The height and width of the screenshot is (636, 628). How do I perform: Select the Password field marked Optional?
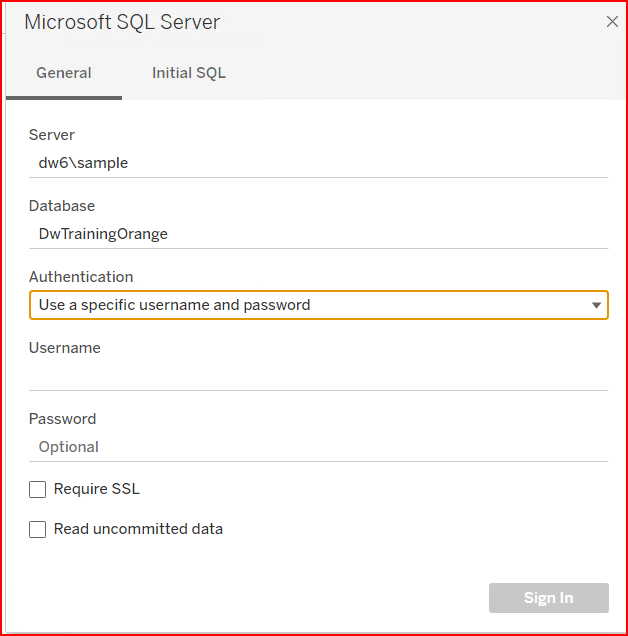point(318,447)
